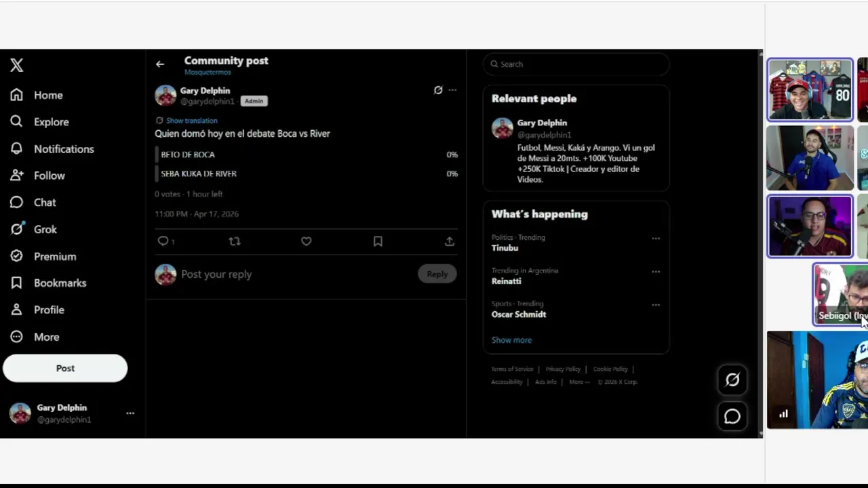Open the Accessibility footer link
Image resolution: width=868 pixels, height=488 pixels.
point(507,382)
